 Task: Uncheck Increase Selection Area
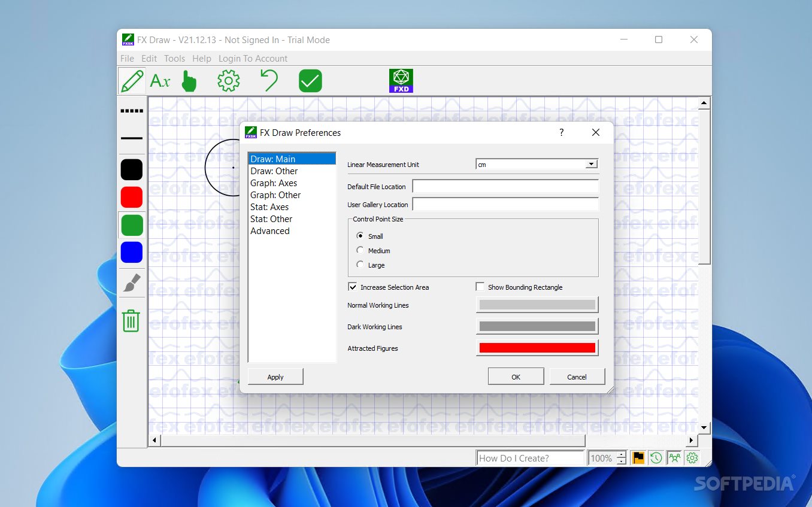pos(352,287)
